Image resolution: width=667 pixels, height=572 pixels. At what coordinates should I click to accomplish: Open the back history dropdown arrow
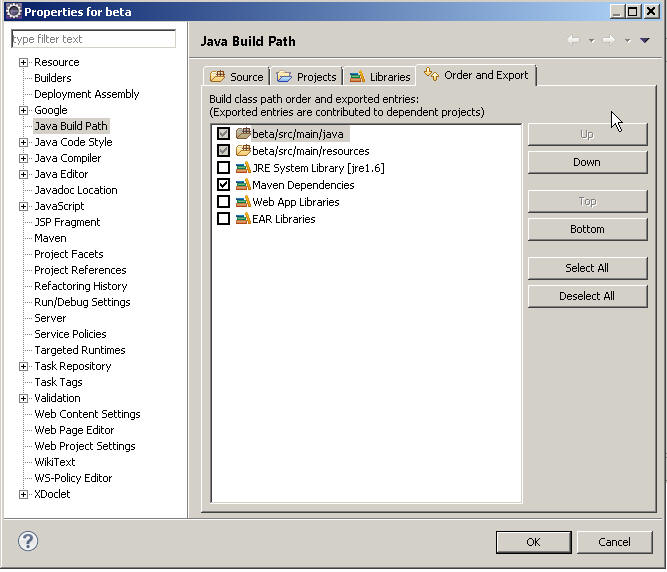pos(591,41)
